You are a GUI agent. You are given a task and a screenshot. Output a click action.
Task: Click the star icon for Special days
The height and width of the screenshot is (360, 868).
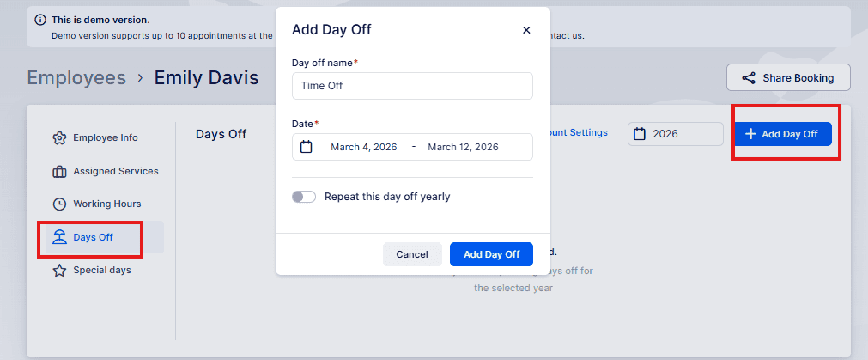coord(59,271)
